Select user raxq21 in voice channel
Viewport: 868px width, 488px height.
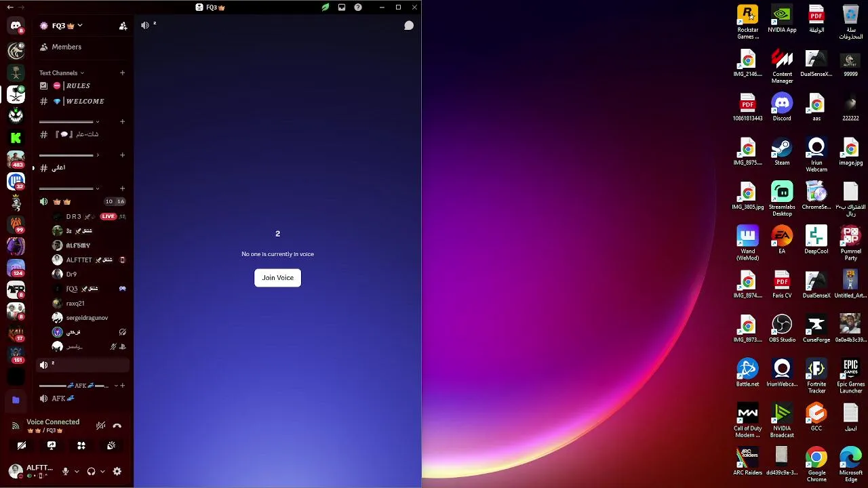pyautogui.click(x=90, y=303)
